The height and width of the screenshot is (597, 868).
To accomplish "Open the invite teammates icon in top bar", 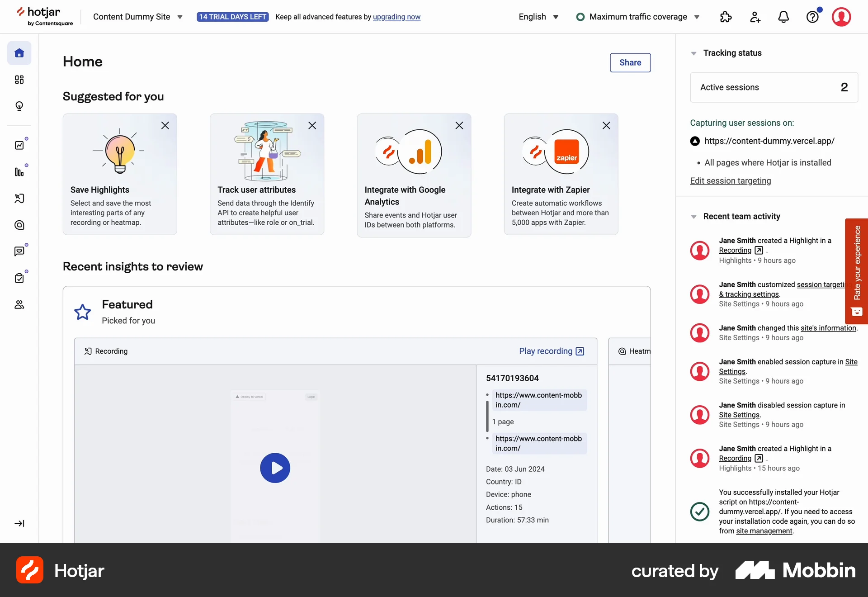I will [x=755, y=17].
